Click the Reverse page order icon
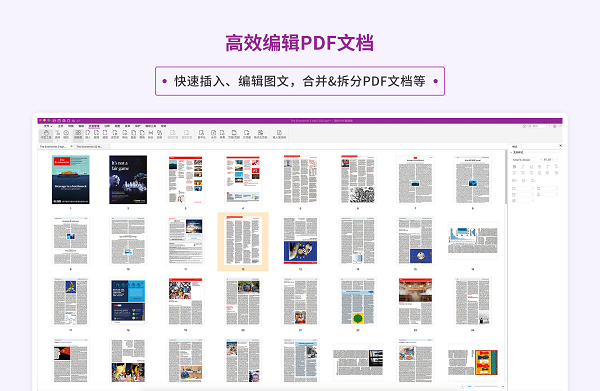Image resolution: width=600 pixels, height=391 pixels. (115, 134)
